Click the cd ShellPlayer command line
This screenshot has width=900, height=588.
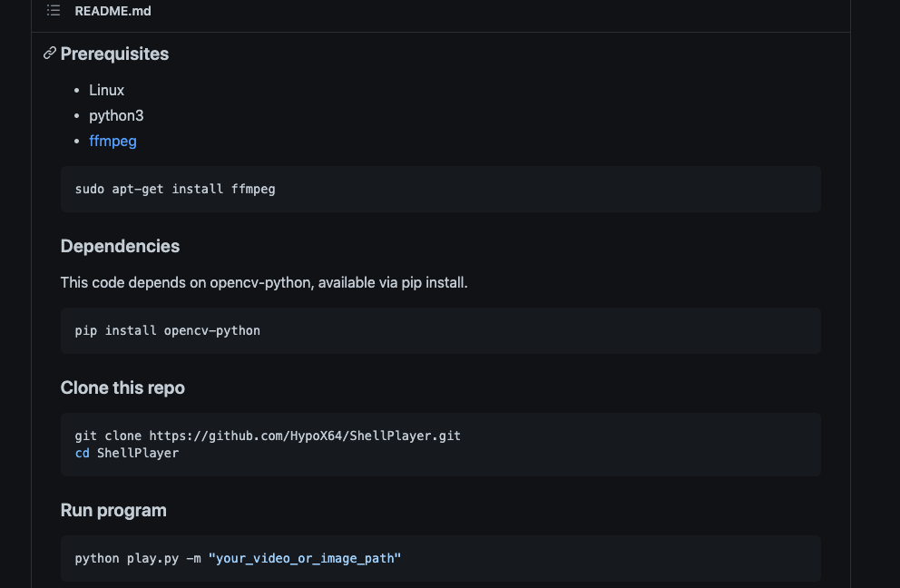(x=127, y=453)
